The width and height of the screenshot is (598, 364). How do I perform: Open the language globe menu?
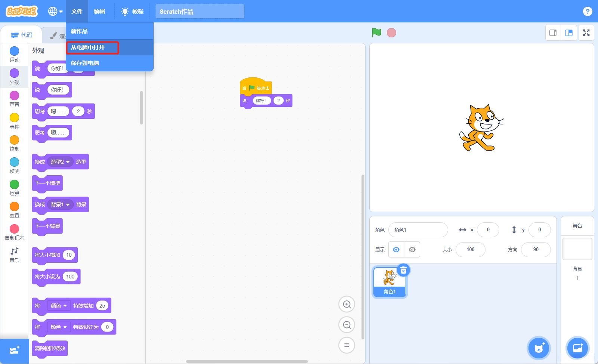tap(55, 11)
